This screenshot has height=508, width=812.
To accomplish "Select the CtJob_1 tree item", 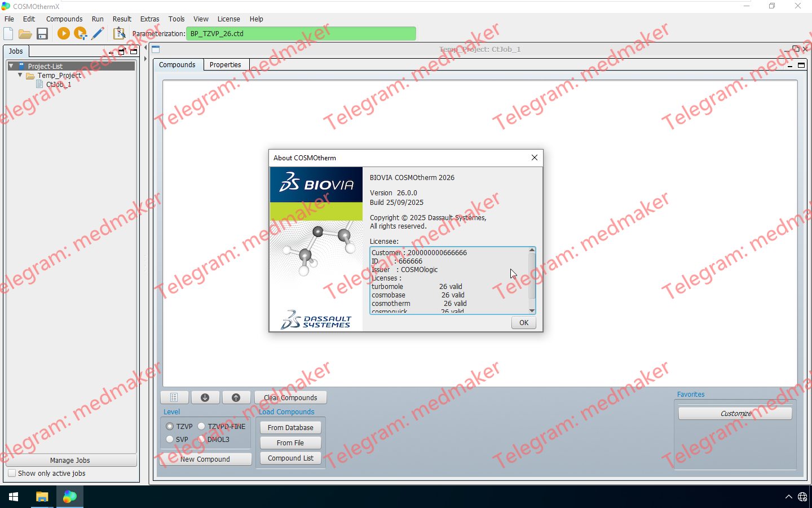I will click(x=59, y=85).
